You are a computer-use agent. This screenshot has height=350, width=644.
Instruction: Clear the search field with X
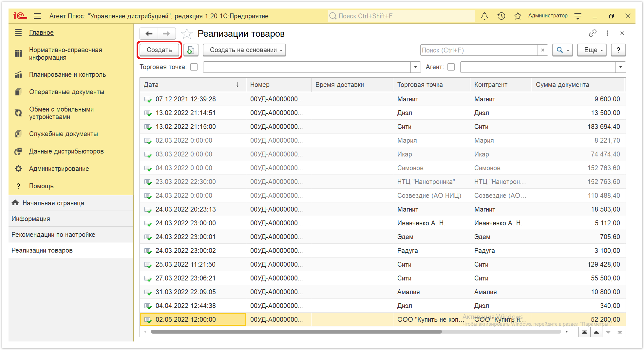click(x=542, y=50)
